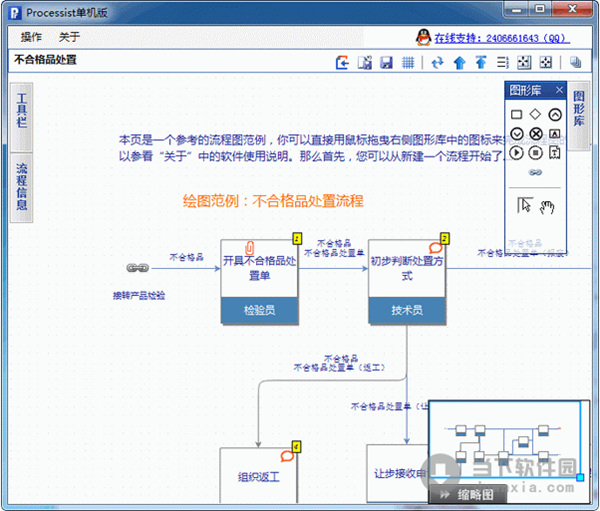Click the 检验员 role label

pos(259,310)
